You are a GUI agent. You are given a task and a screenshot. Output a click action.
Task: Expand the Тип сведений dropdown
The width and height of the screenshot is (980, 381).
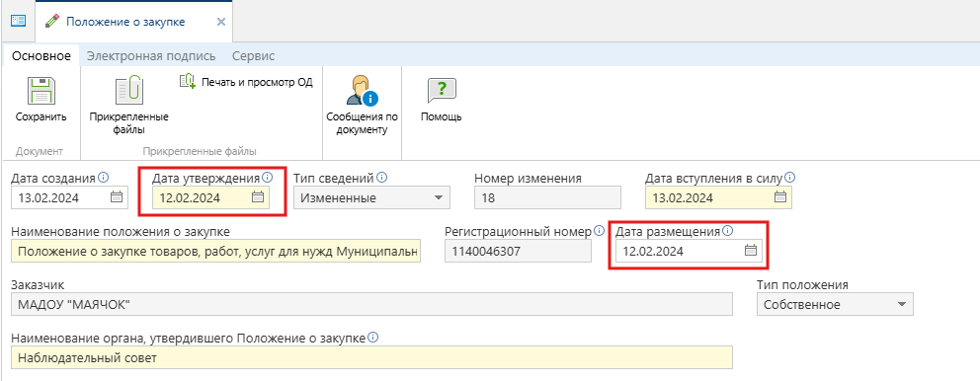pos(437,198)
